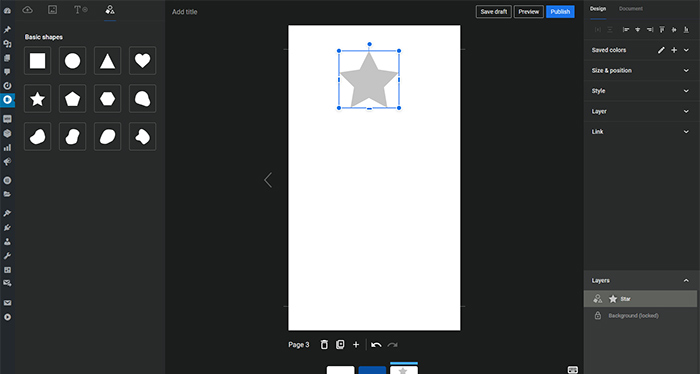
Task: Expand the Style section
Action: click(640, 91)
